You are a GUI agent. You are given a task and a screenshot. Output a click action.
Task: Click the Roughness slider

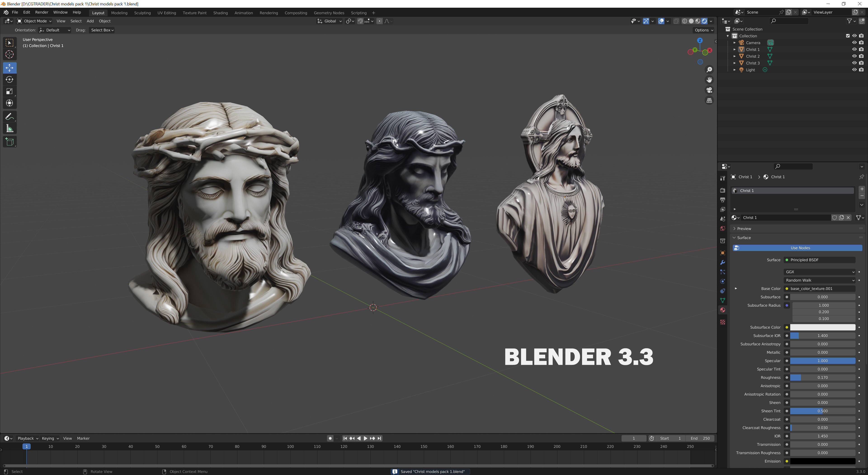pos(823,378)
